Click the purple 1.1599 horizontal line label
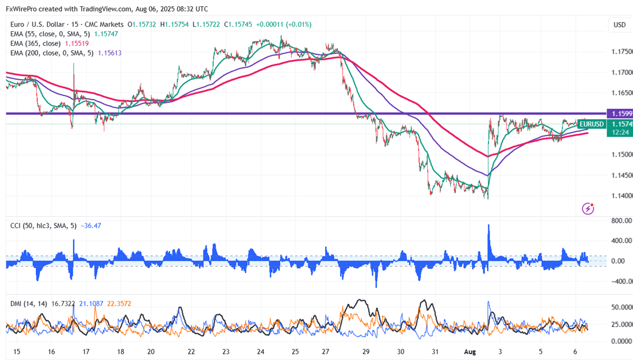Image resolution: width=633 pixels, height=364 pixels. pyautogui.click(x=620, y=114)
